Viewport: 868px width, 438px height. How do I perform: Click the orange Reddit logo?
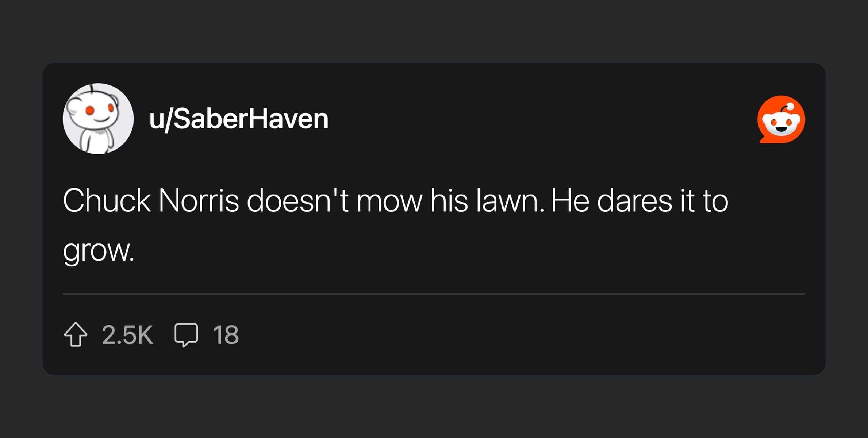coord(781,119)
